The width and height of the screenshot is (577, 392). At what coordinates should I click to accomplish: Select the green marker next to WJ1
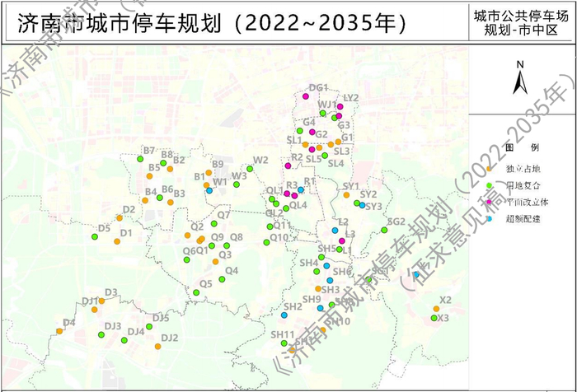tap(322, 114)
